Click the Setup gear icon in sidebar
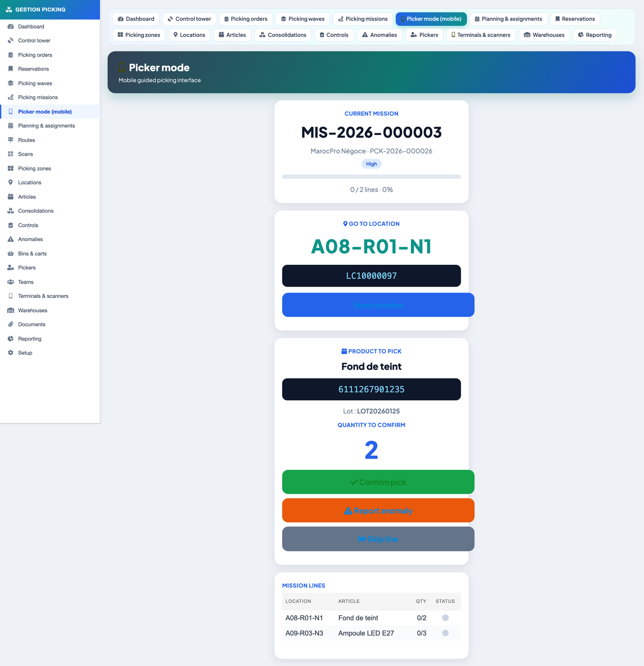This screenshot has height=666, width=644. pos(11,353)
